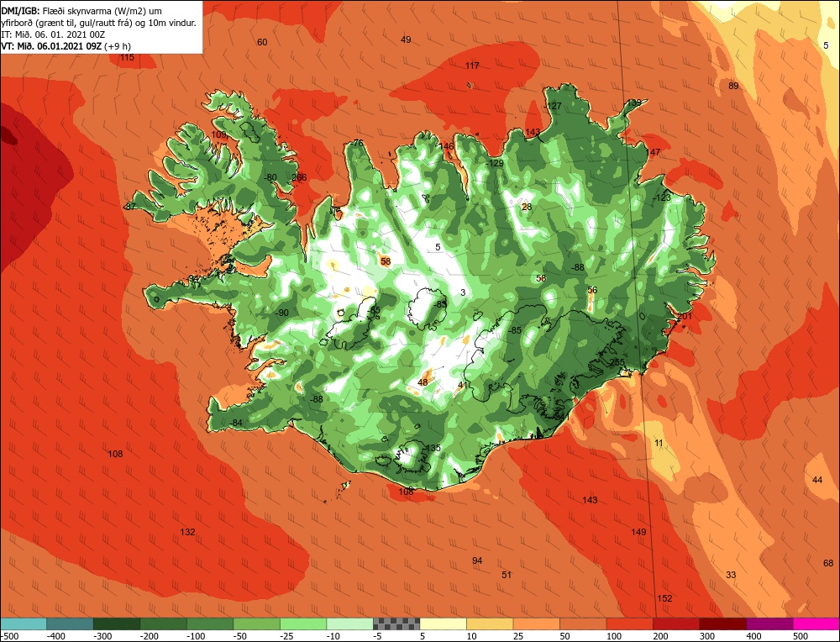Click the map value -123
Screen dimensions: 840x642
[x=662, y=197]
